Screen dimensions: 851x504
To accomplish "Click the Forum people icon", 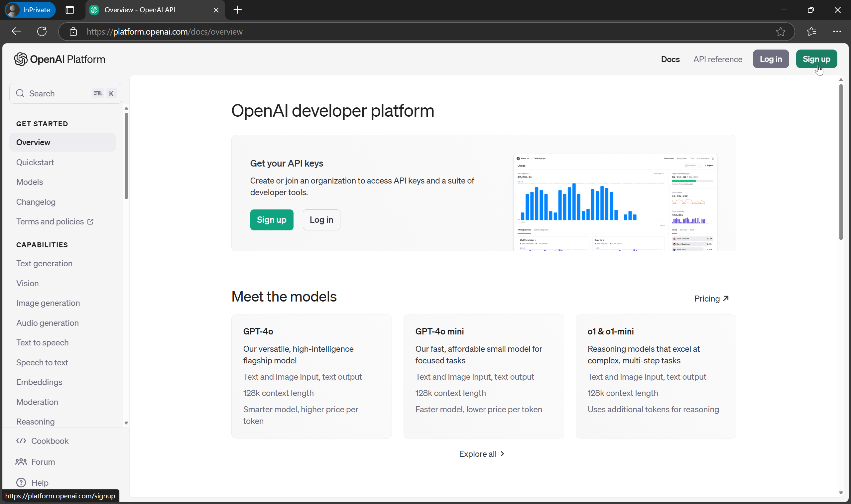I will click(x=21, y=461).
